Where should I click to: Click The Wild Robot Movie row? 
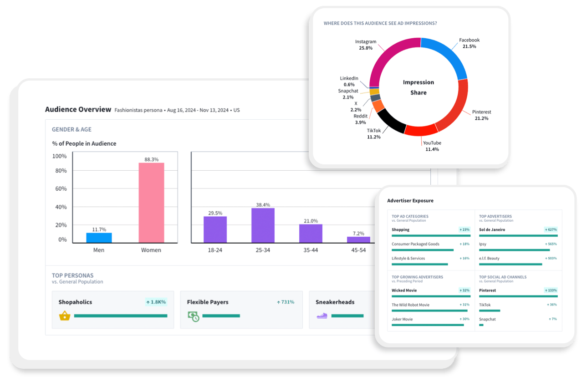431,307
